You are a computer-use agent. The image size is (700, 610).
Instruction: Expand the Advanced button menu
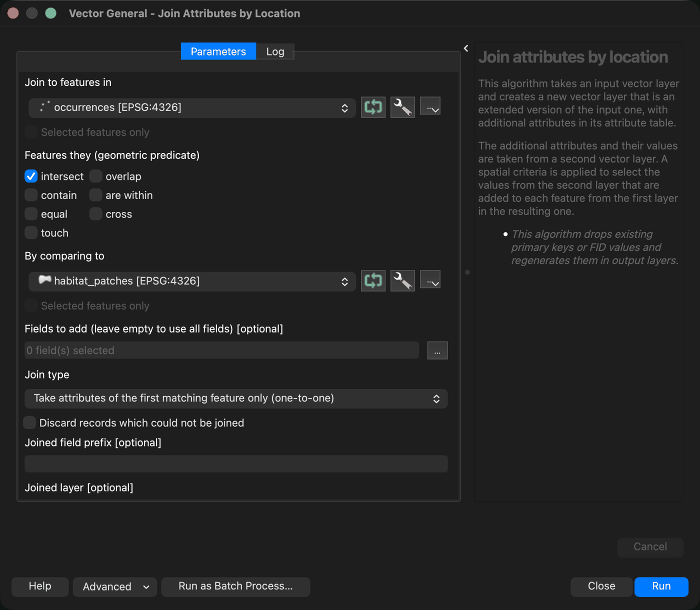point(115,587)
